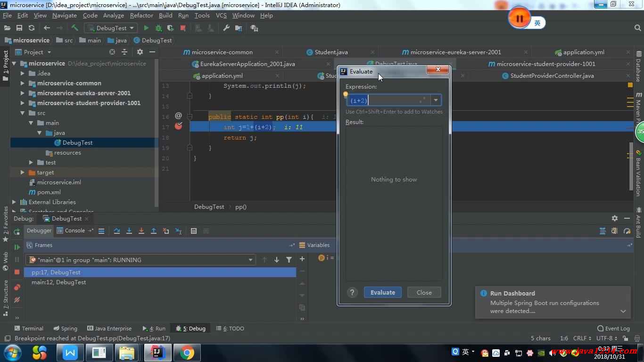This screenshot has height=362, width=644.
Task: Switch to the Console tab
Action: 74,230
